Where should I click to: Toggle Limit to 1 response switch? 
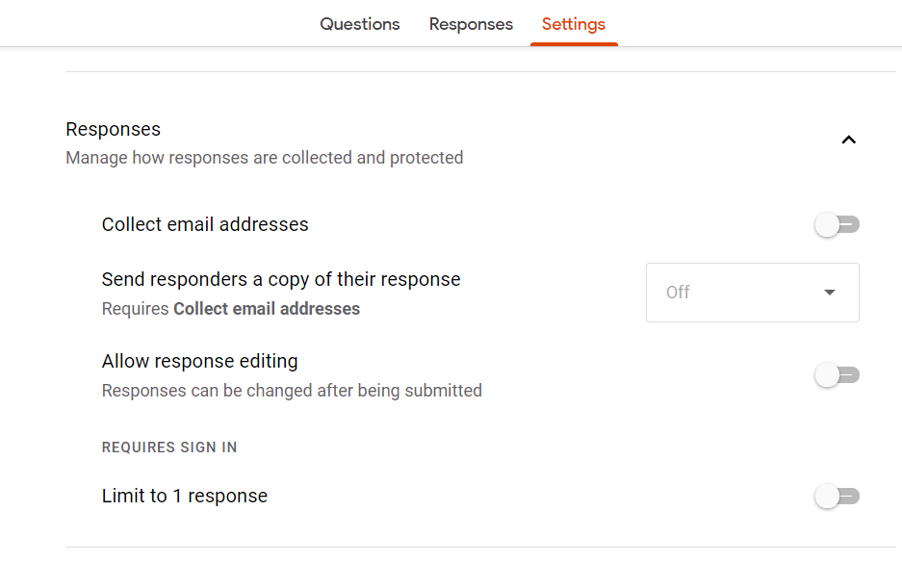pyautogui.click(x=837, y=496)
